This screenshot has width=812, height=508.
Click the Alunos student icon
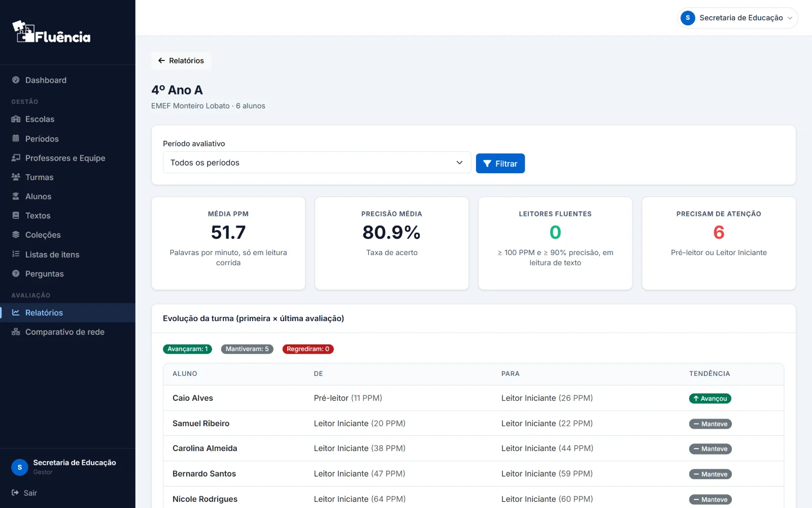[x=16, y=196]
